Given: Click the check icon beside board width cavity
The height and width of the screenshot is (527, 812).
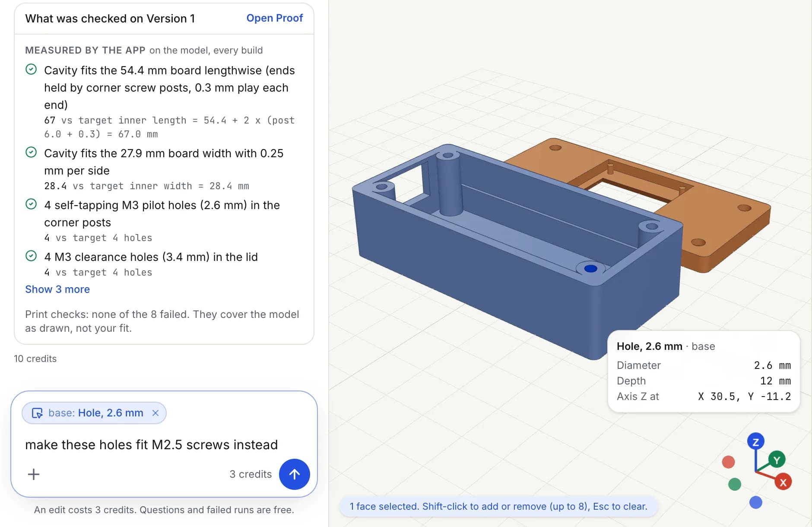Looking at the screenshot, I should (x=31, y=152).
